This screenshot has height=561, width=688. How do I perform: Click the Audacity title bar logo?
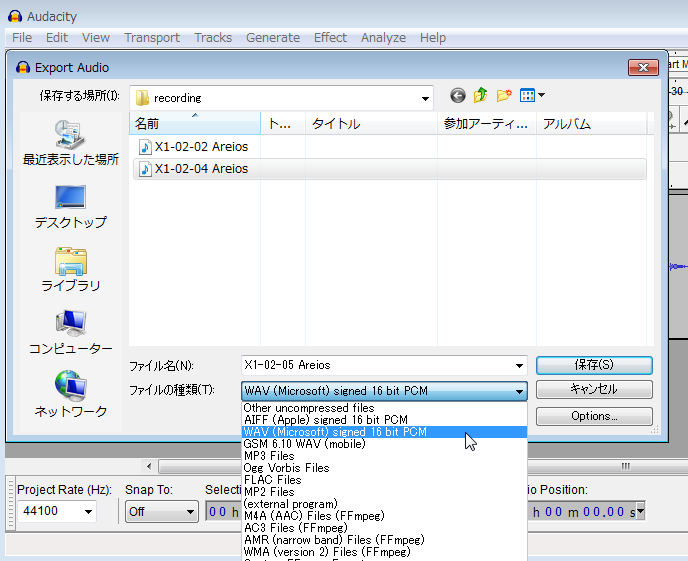14,17
